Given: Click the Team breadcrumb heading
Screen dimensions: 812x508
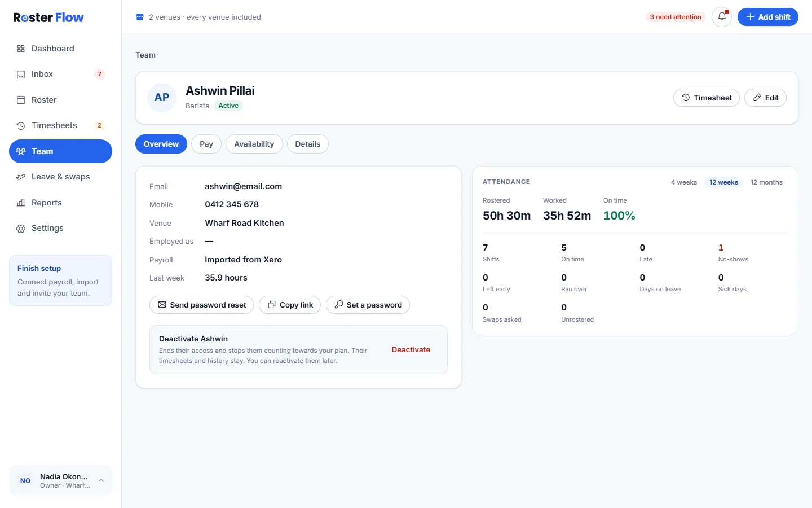Looking at the screenshot, I should (145, 55).
